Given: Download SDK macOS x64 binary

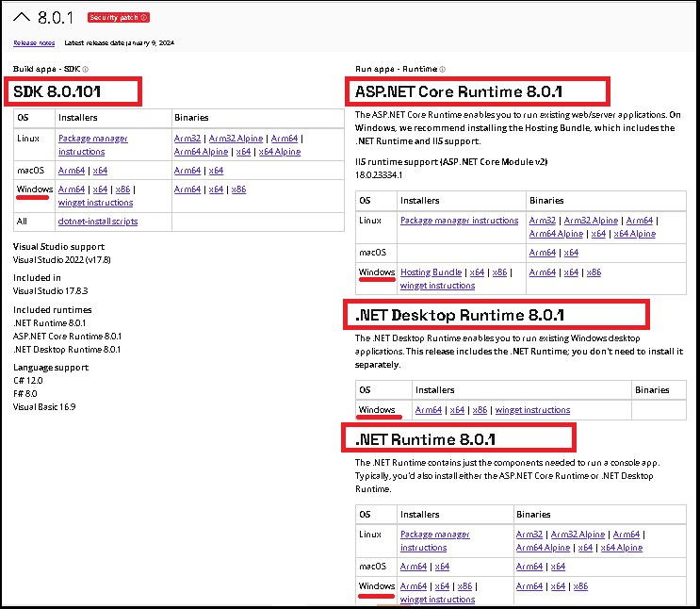Looking at the screenshot, I should click(216, 171).
